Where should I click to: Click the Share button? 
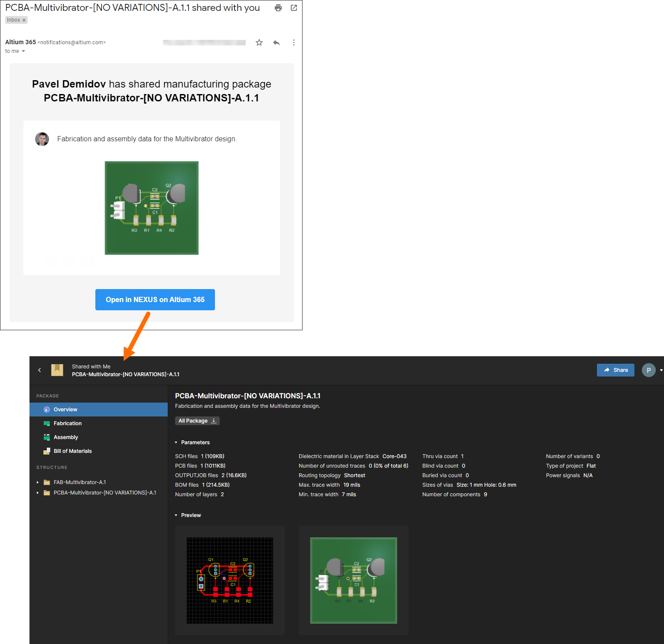(615, 370)
